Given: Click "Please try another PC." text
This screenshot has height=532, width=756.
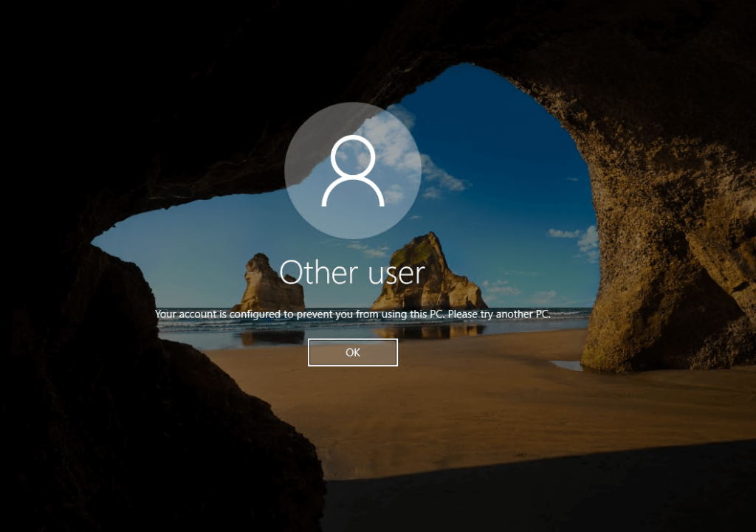Looking at the screenshot, I should tap(500, 314).
